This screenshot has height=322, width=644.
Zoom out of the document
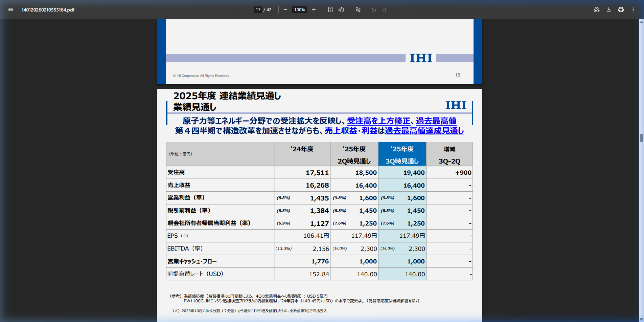coord(285,9)
